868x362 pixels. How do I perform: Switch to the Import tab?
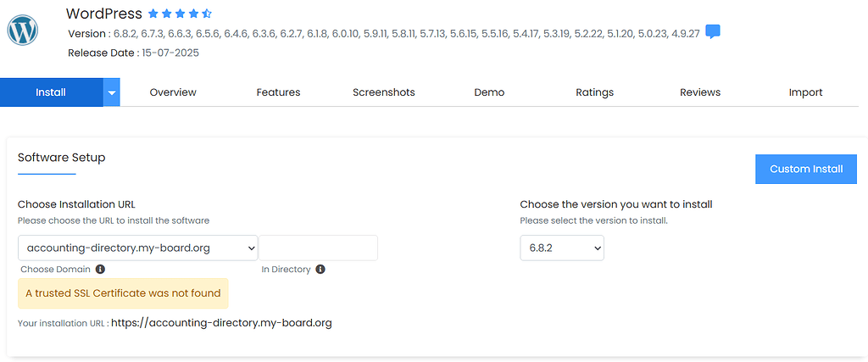tap(805, 92)
